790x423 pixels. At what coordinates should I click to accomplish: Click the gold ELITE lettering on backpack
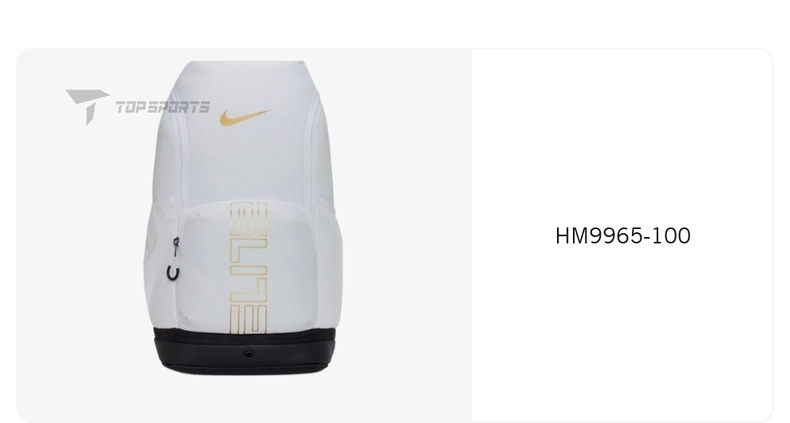[248, 268]
